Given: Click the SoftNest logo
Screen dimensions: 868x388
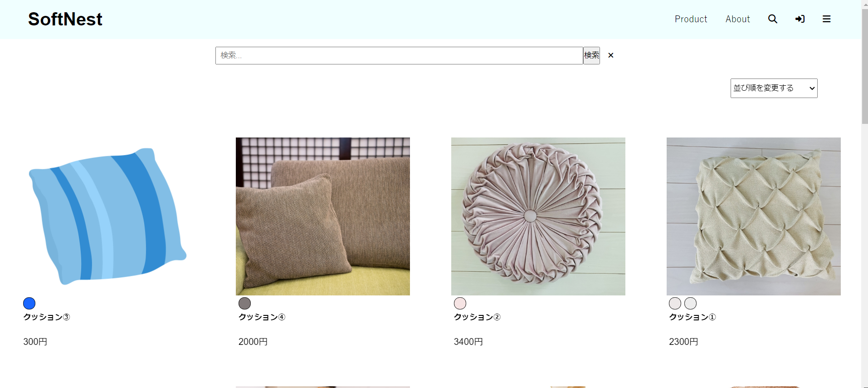Looking at the screenshot, I should [65, 19].
